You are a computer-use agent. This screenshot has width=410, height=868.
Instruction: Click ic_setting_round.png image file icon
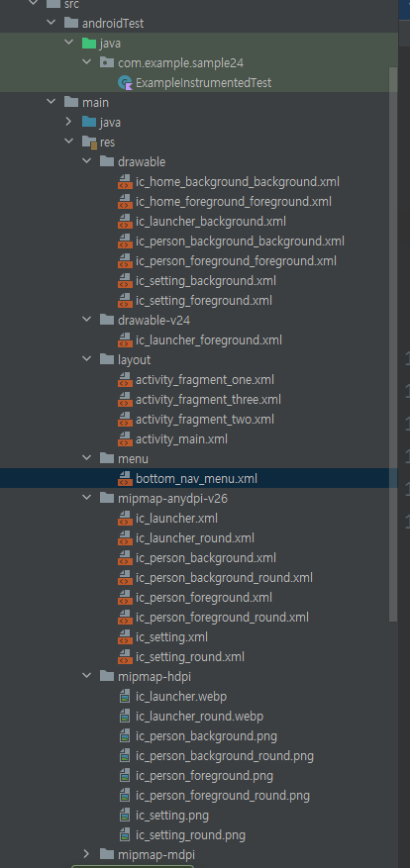pyautogui.click(x=125, y=835)
